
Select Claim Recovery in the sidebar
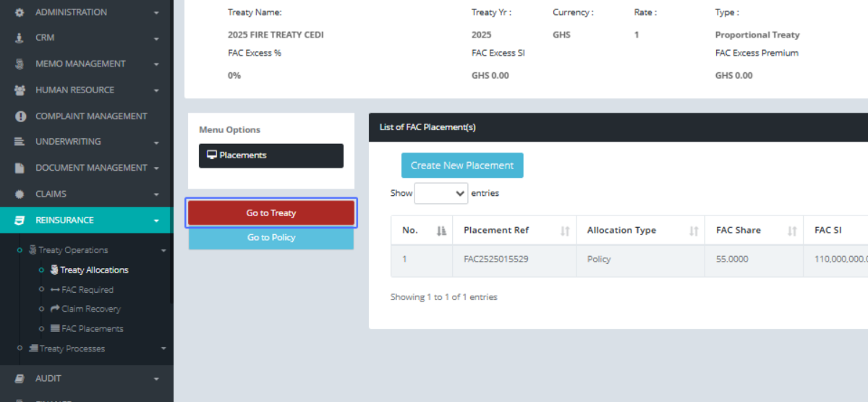click(x=90, y=309)
